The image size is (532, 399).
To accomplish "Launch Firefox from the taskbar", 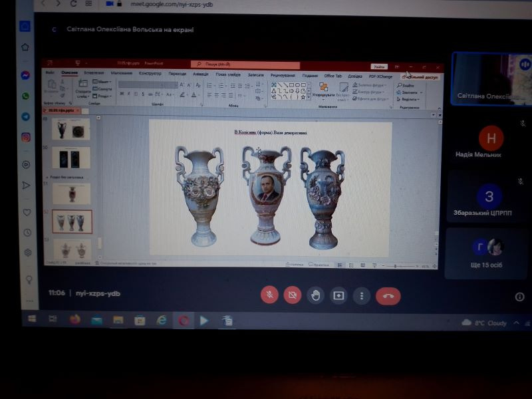I will [x=74, y=319].
